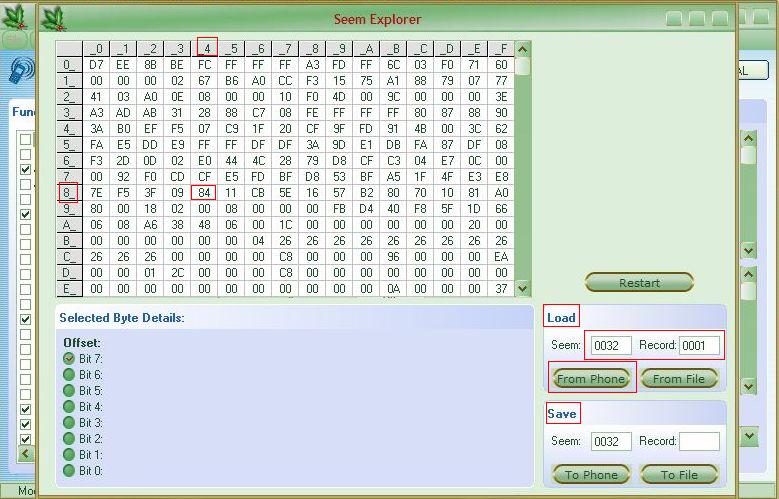779x499 pixels.
Task: Select byte 84 in row 8_
Action: click(x=204, y=193)
